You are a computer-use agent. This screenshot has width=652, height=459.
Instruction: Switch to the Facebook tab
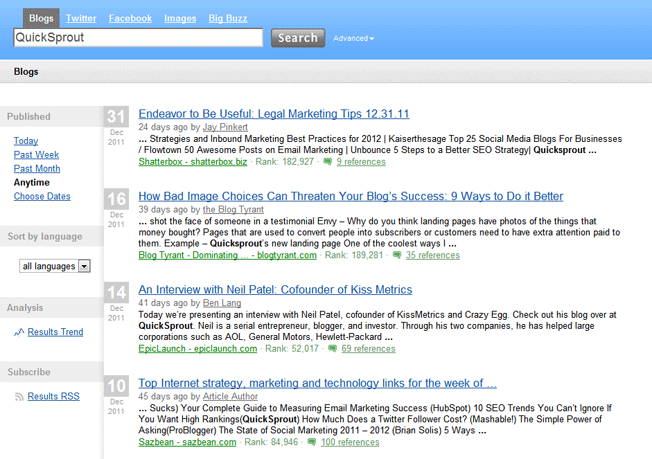(130, 18)
